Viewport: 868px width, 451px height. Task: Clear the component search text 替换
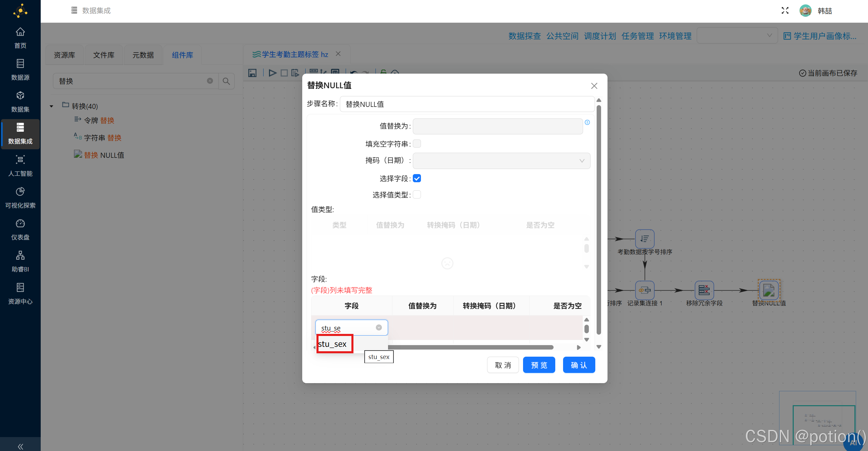pos(210,81)
